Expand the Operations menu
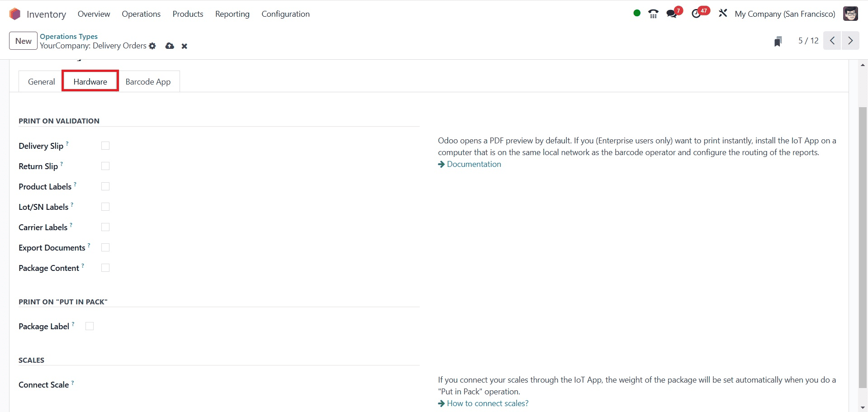The width and height of the screenshot is (868, 412). point(141,14)
